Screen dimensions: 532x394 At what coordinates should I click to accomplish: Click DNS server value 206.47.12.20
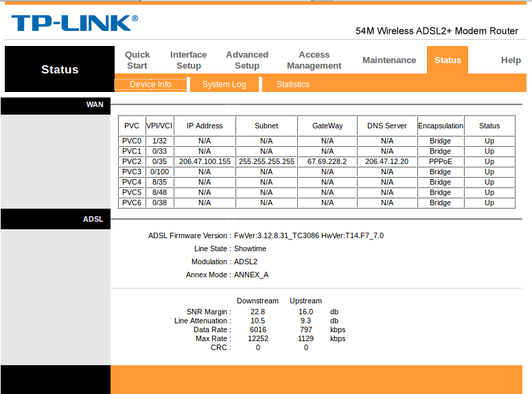coord(386,161)
